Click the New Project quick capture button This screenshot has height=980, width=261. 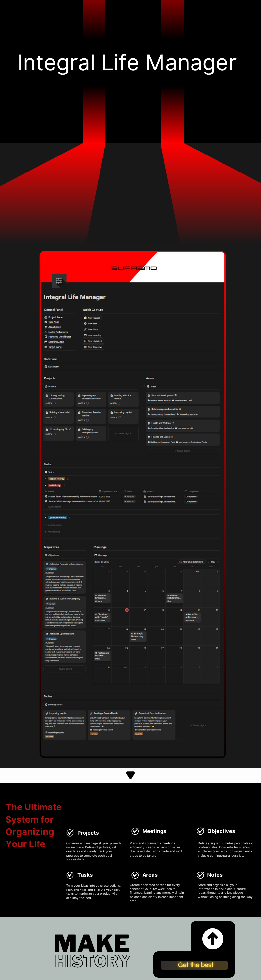click(x=92, y=318)
